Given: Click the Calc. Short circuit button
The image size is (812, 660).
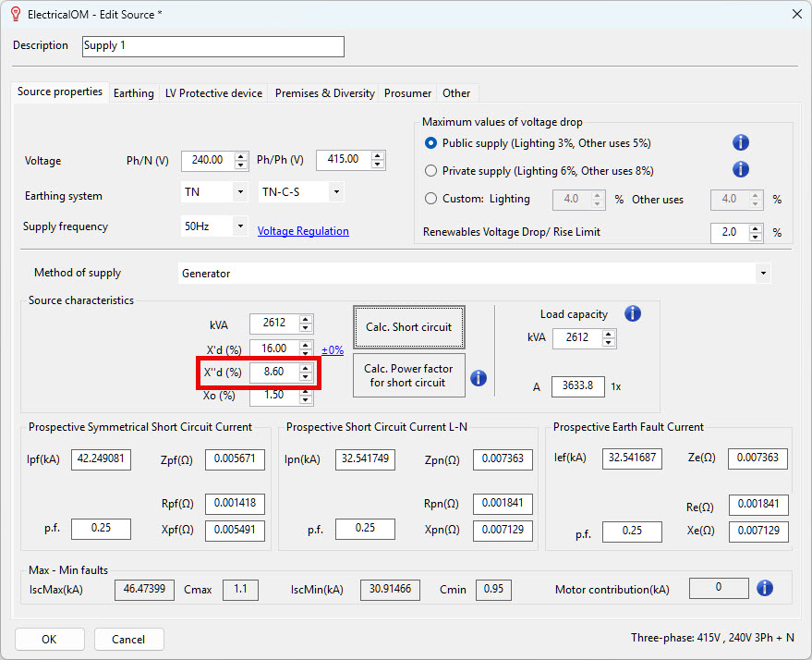Looking at the screenshot, I should tap(409, 327).
